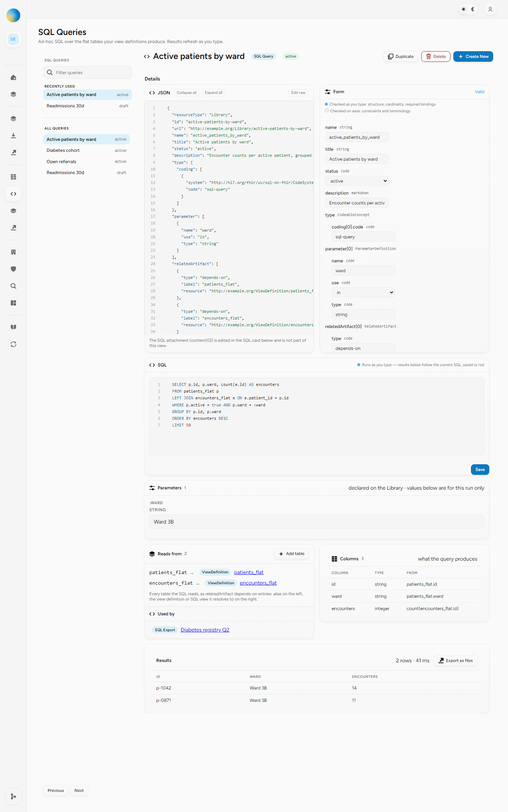
Task: Click the refresh arrows icon in the sidebar
Action: tap(13, 344)
